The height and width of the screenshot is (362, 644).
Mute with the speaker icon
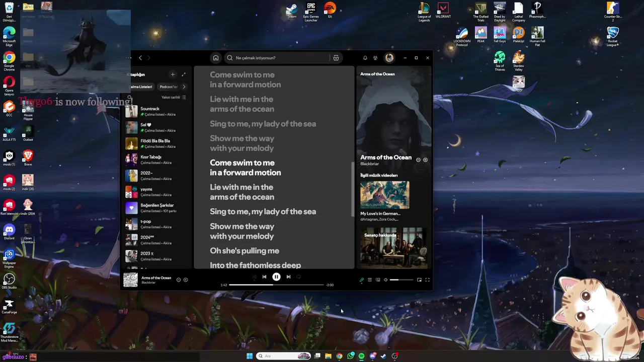(386, 280)
